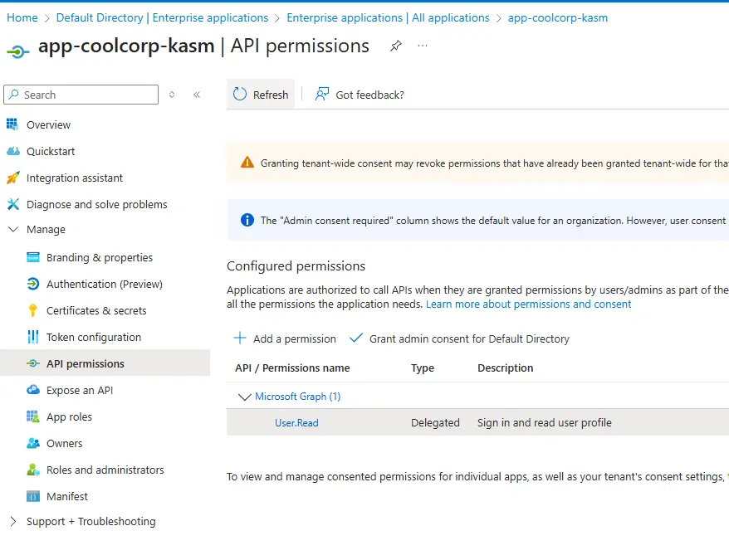Open the Manifest menu item
This screenshot has width=729, height=560.
click(x=66, y=496)
